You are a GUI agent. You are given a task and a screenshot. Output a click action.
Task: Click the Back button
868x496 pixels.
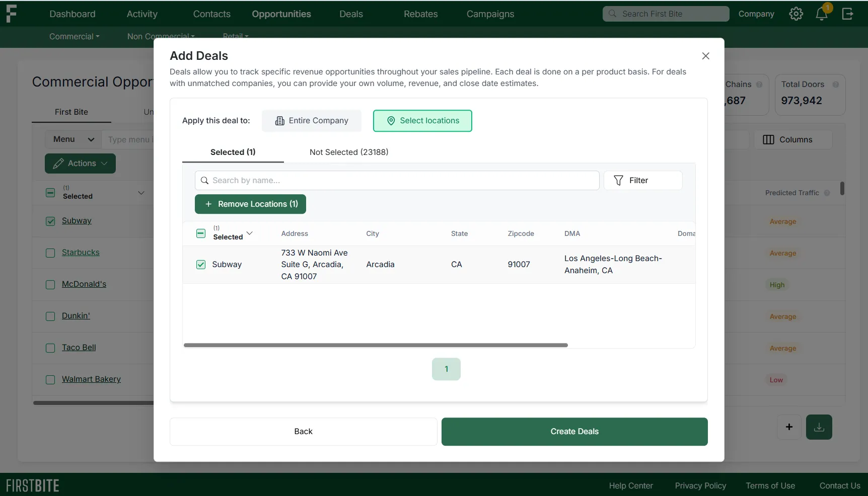[304, 432]
